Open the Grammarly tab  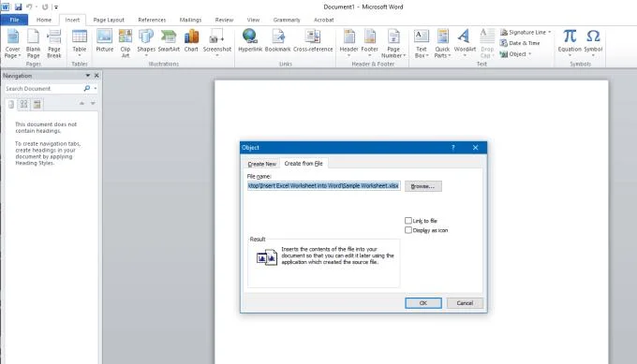coord(287,20)
